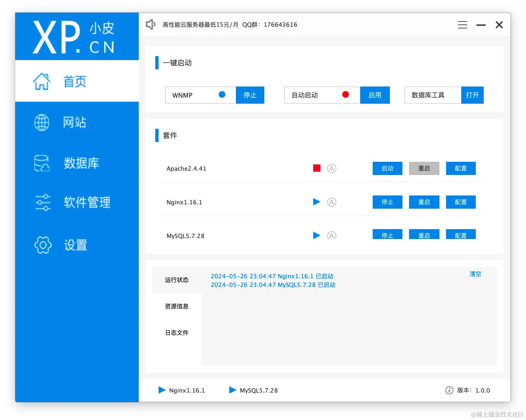Click the gear settings icon
Viewport: 526px width, 420px height.
pos(43,245)
